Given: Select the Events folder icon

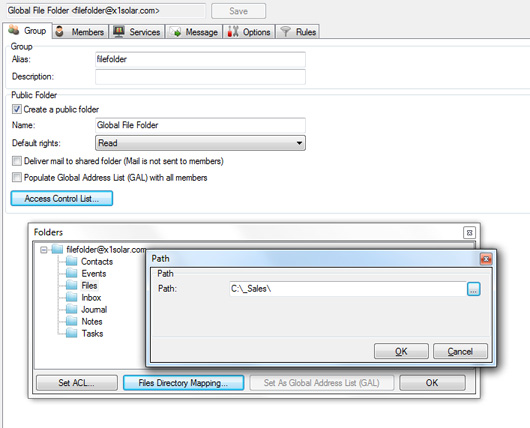Looking at the screenshot, I should [71, 273].
